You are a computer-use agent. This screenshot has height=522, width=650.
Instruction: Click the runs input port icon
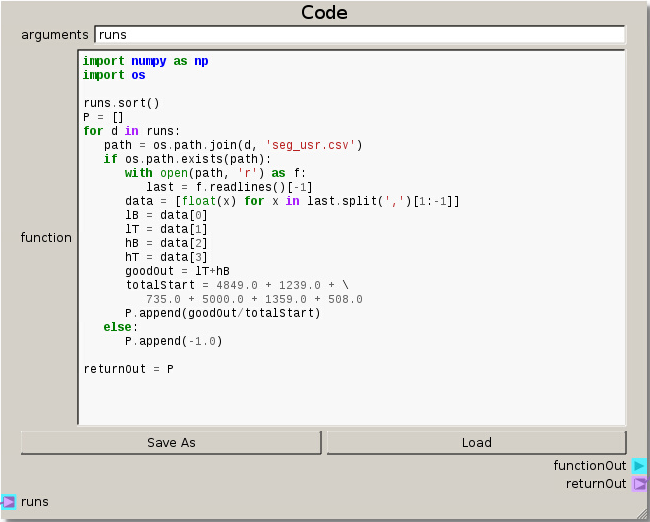coord(9,502)
